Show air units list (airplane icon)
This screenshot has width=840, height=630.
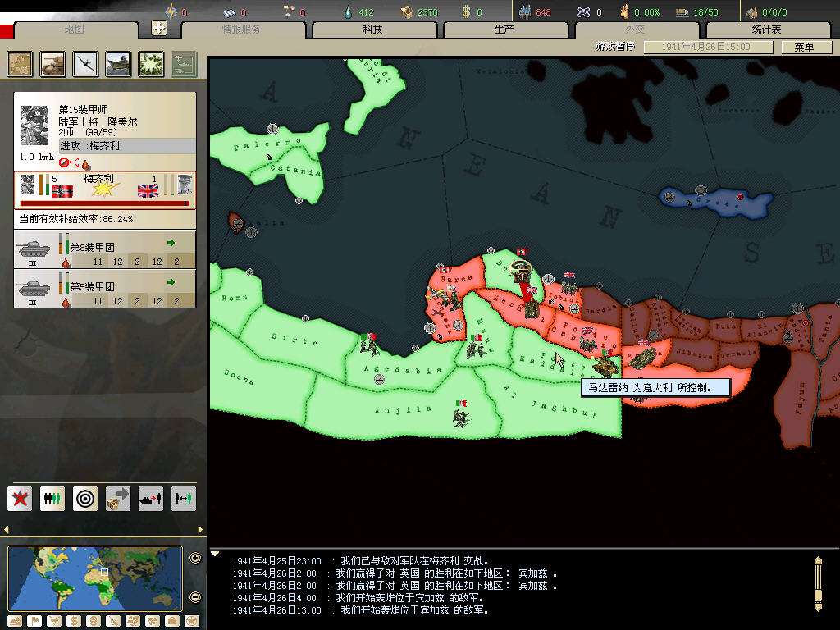(x=85, y=64)
